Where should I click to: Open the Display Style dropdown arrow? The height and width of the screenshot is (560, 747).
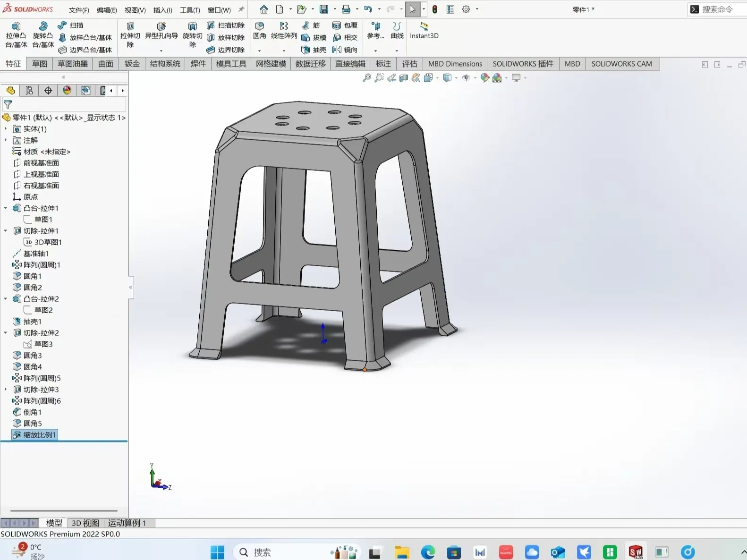point(456,78)
